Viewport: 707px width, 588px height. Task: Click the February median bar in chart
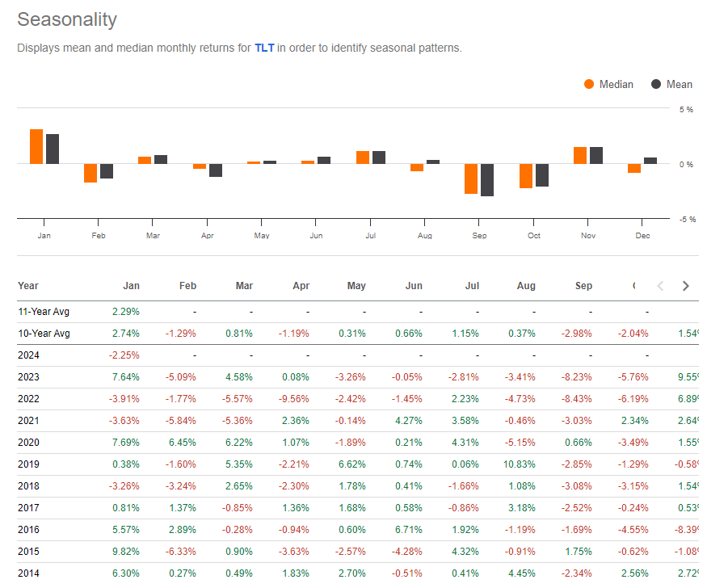coord(90,173)
